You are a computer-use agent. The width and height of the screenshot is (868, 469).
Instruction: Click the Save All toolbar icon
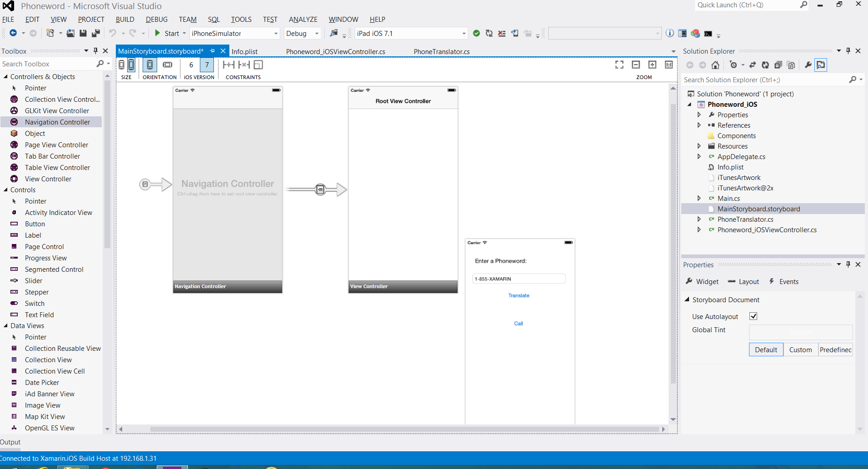[95, 33]
